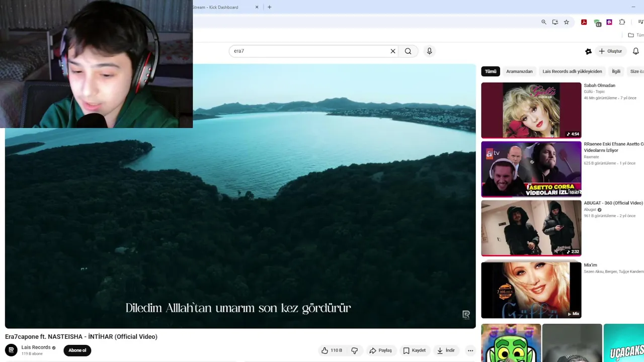Click the black splat icon left of Oluştur
The image size is (644, 362).
[588, 51]
